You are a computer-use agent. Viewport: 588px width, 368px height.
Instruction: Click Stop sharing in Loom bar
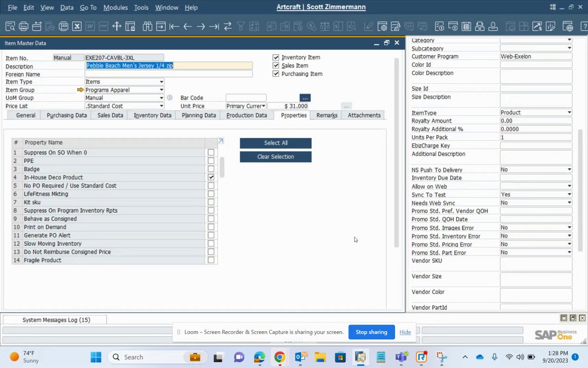point(371,332)
